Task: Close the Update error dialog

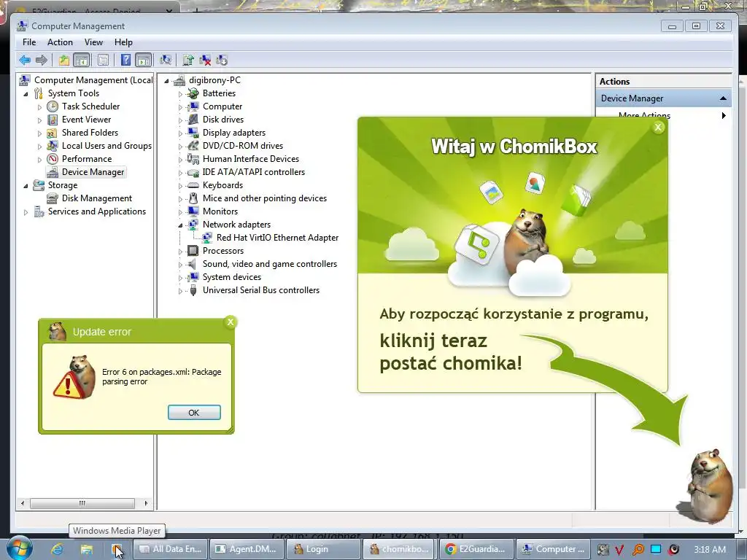Action: (230, 322)
